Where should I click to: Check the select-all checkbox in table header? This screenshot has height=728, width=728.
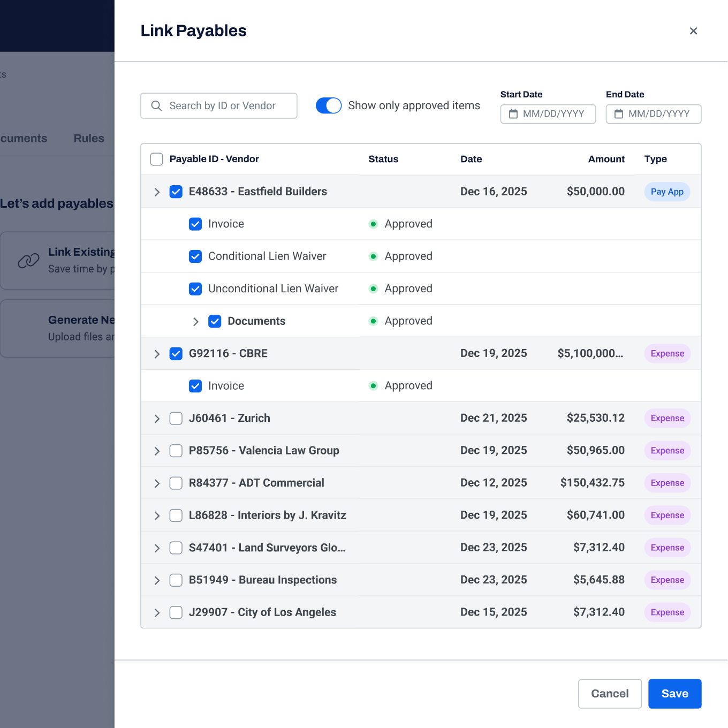pyautogui.click(x=156, y=159)
